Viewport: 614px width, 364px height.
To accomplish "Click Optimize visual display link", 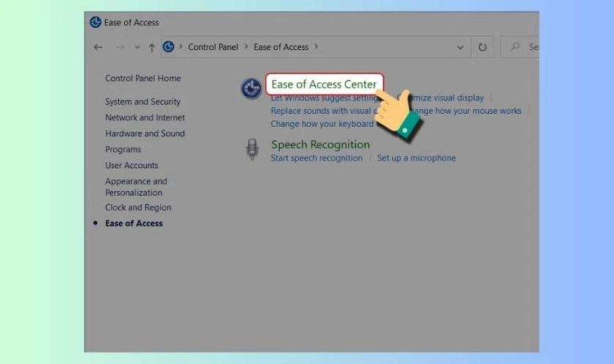I will tap(441, 98).
